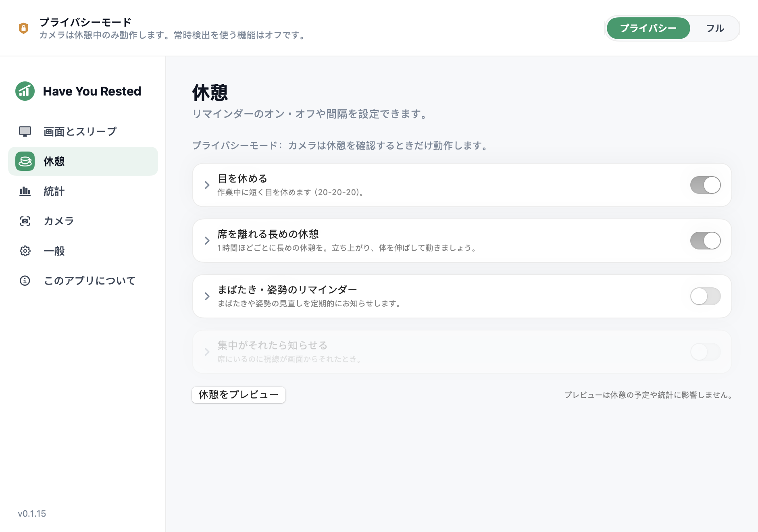Expand 集中がそれたら知らせる chevron
Image resolution: width=758 pixels, height=532 pixels.
[207, 352]
